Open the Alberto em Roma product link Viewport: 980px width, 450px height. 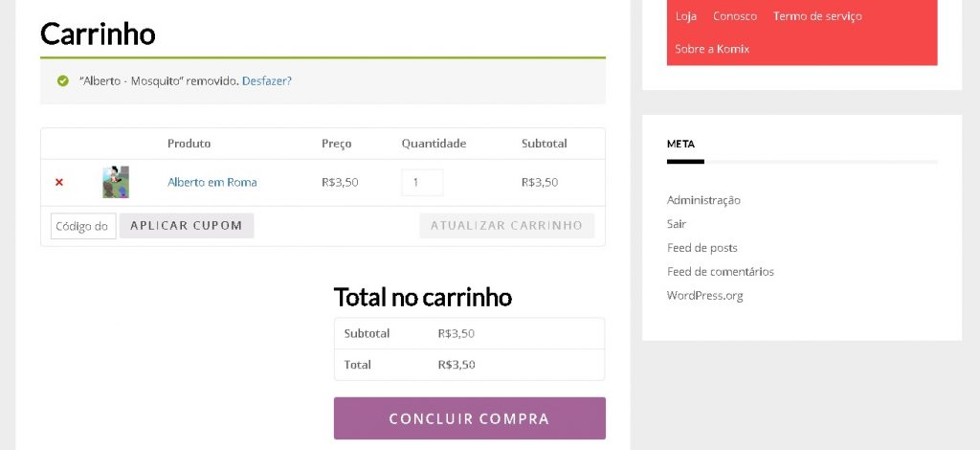tap(212, 182)
